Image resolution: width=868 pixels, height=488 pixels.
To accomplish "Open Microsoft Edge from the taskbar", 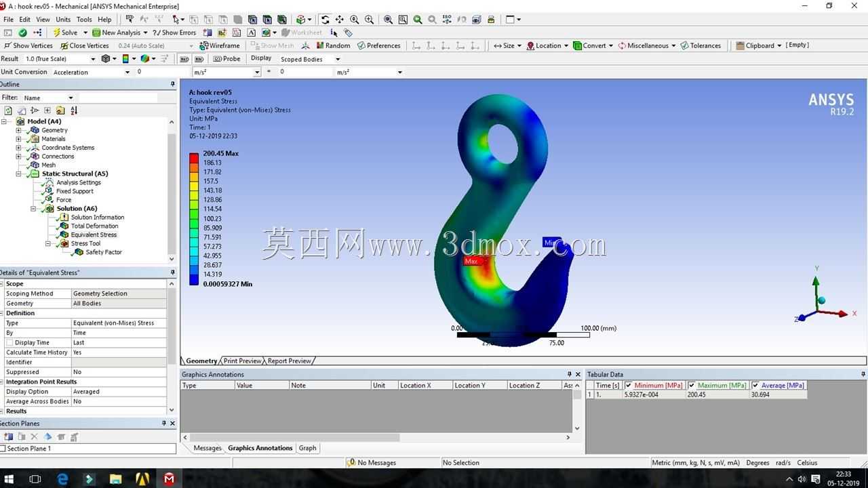I will tap(62, 479).
